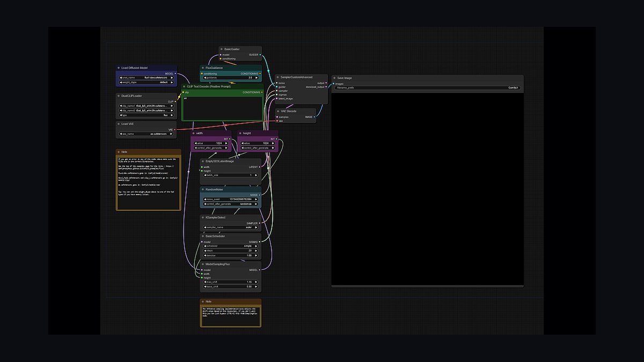Screen dimensions: 644x362
Task: Click the VAE output socket on Load VAE
Action: click(175, 129)
